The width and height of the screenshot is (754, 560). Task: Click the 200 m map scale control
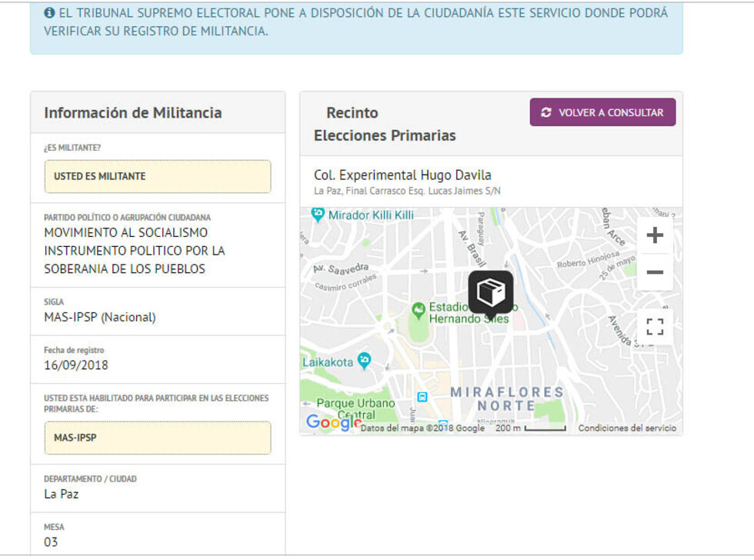pyautogui.click(x=531, y=428)
